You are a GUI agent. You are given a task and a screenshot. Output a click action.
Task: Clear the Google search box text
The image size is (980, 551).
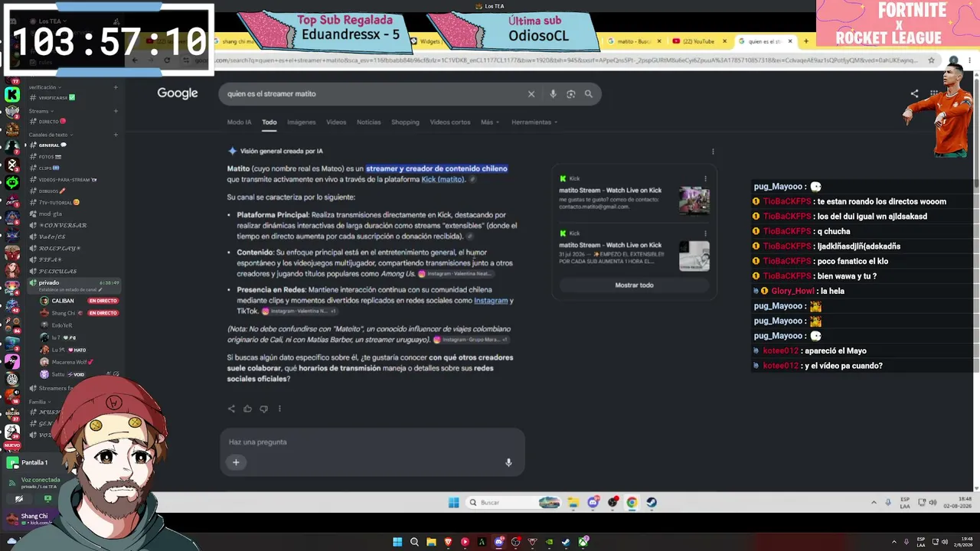[531, 94]
